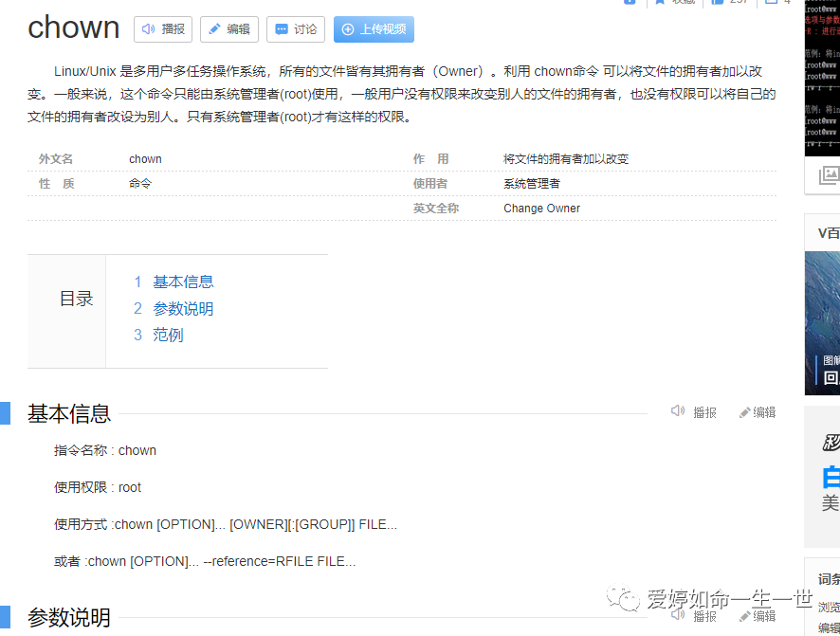Image resolution: width=840 pixels, height=636 pixels.
Task: Open the terminal screenshot thumbnail in the sidebar
Action: pos(822,78)
